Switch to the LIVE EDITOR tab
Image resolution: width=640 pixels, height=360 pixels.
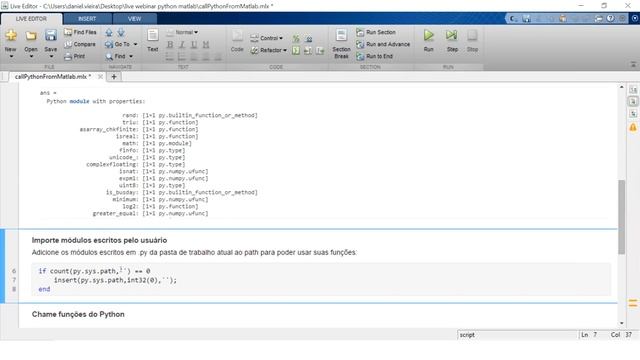[x=31, y=19]
